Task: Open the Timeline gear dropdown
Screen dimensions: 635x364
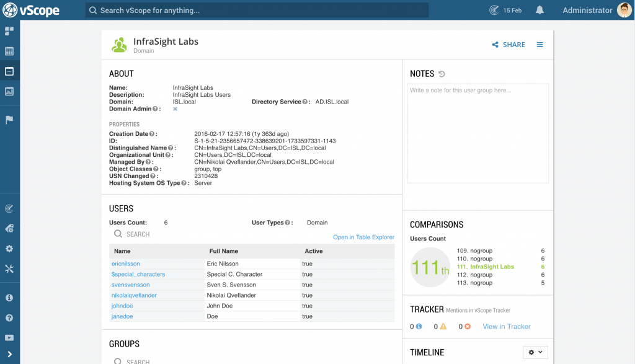Action: tap(535, 352)
